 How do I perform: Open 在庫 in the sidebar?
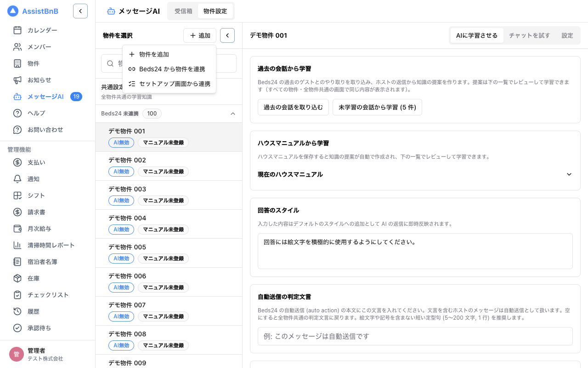point(48,278)
